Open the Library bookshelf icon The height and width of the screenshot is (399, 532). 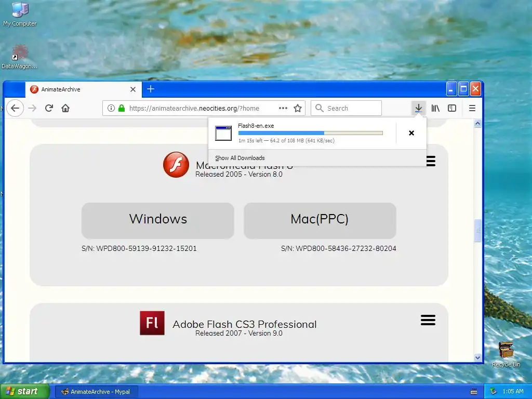point(435,108)
